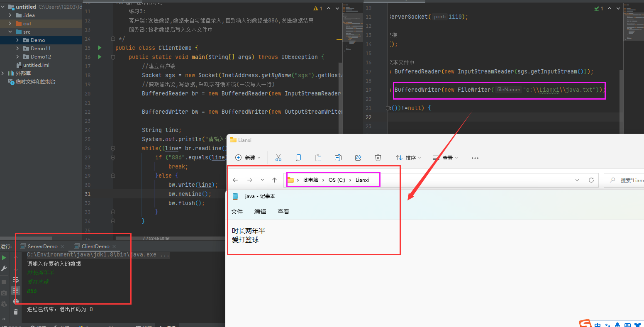The width and height of the screenshot is (644, 327).
Task: Switch to ClientDemo run tab
Action: click(x=92, y=246)
